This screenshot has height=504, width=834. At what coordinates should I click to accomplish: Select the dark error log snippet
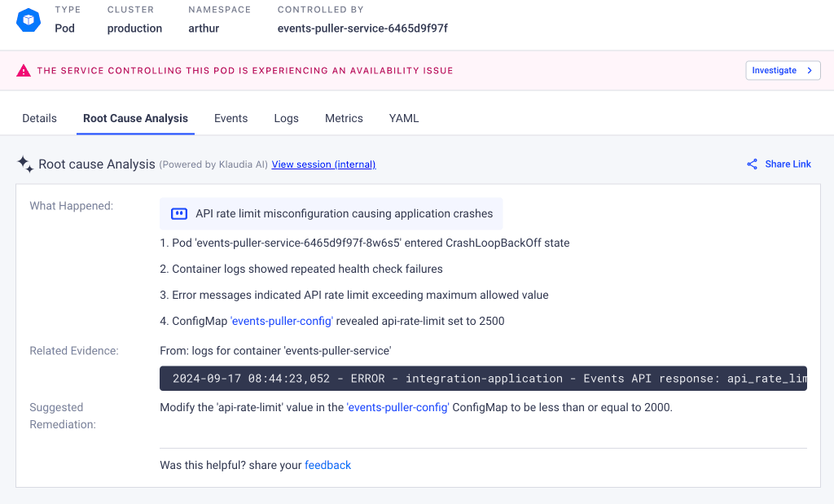(484, 378)
